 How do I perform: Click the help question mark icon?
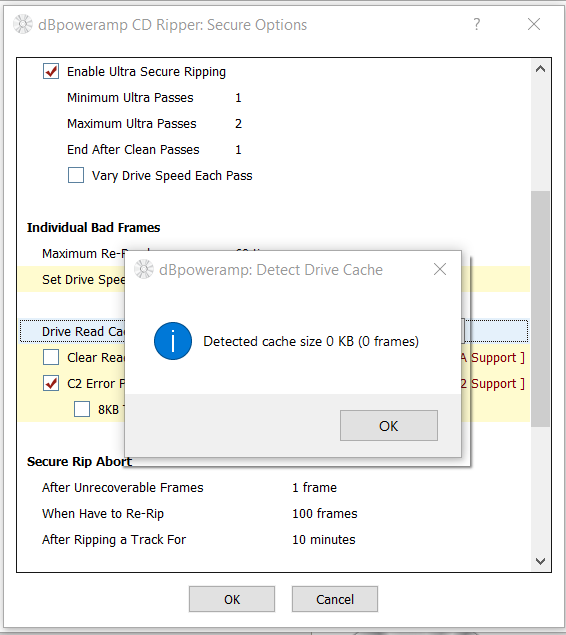477,24
